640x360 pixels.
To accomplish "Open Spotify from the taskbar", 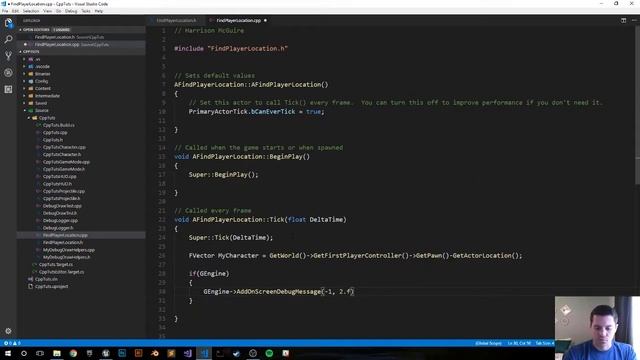I will tap(269, 353).
